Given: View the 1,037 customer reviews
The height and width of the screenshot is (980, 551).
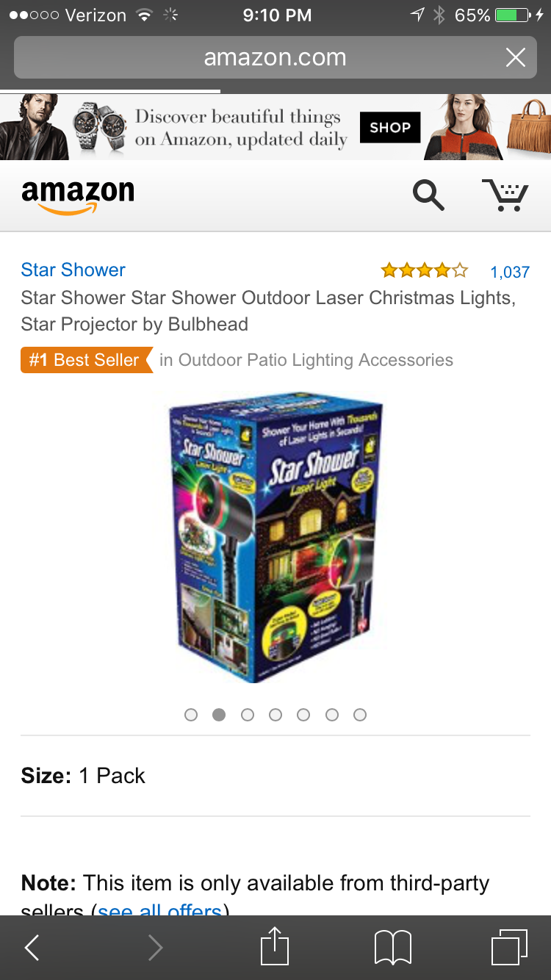Looking at the screenshot, I should [x=510, y=272].
